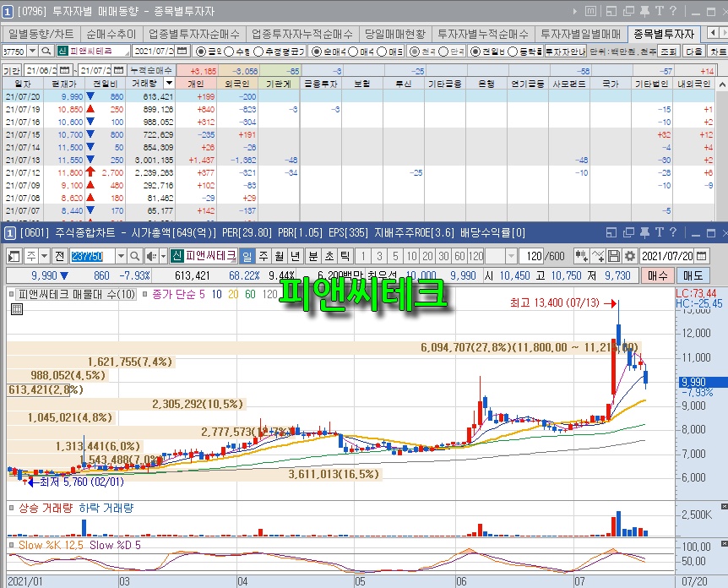Select the 매도 radio option next to 매수
The image size is (728, 588).
point(382,52)
